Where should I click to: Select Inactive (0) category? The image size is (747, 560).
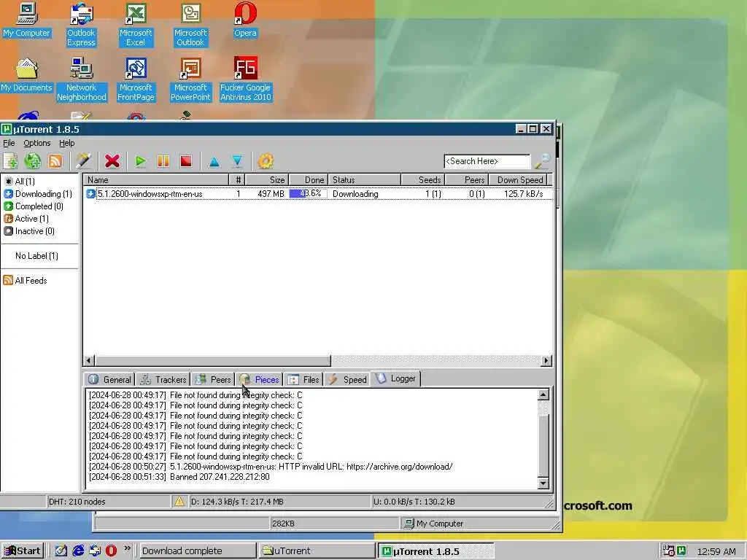point(29,231)
